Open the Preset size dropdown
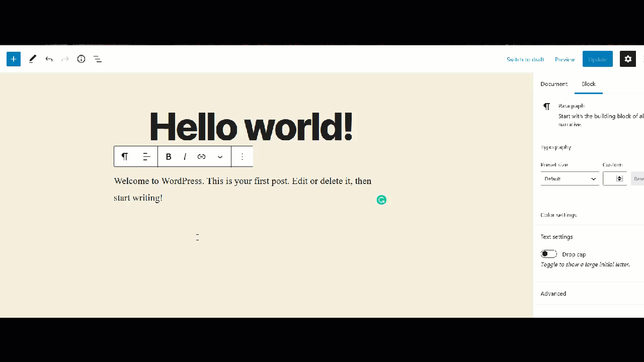The height and width of the screenshot is (362, 644). [570, 178]
